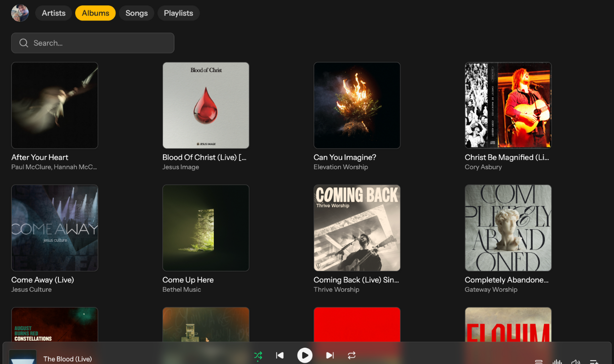
Task: Open the play queue icon
Action: click(539, 362)
